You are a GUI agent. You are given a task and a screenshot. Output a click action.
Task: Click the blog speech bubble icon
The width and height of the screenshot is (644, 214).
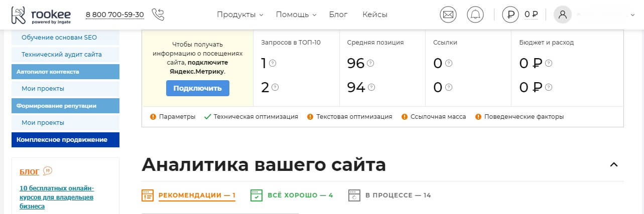tap(48, 171)
